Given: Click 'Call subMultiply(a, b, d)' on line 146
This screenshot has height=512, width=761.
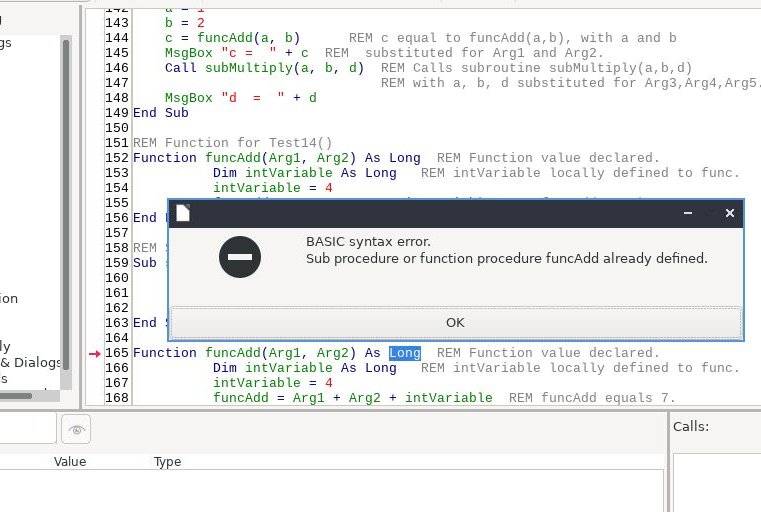Looking at the screenshot, I should tap(264, 68).
